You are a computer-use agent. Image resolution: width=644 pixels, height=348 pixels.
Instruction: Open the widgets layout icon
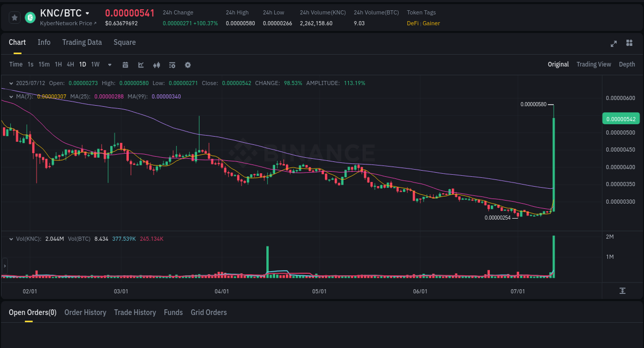pos(629,43)
